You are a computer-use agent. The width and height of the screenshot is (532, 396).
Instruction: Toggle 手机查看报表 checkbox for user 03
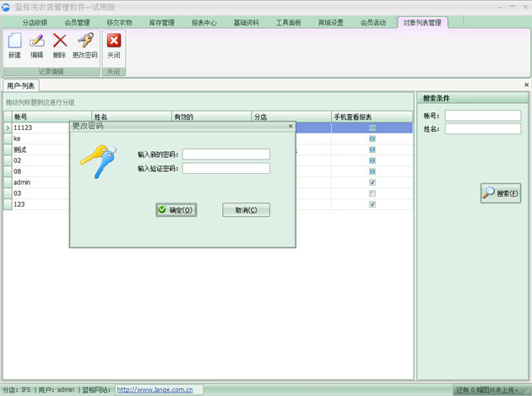tap(372, 193)
